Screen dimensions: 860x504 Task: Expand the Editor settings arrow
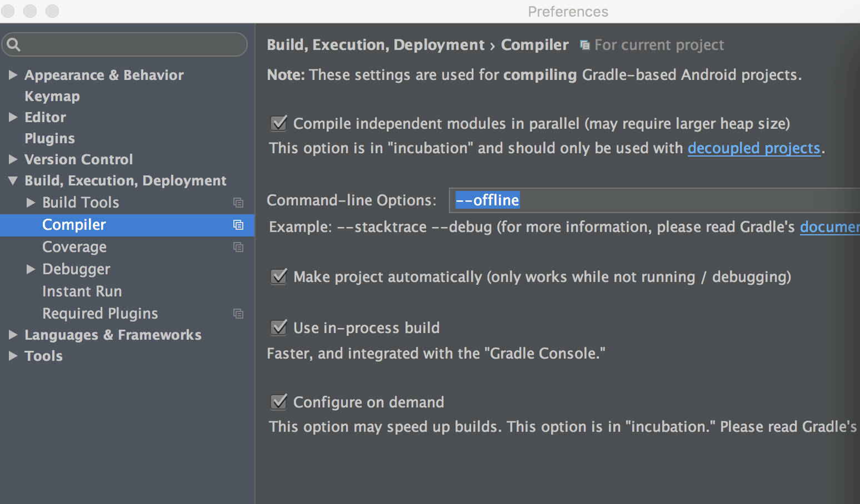point(13,117)
